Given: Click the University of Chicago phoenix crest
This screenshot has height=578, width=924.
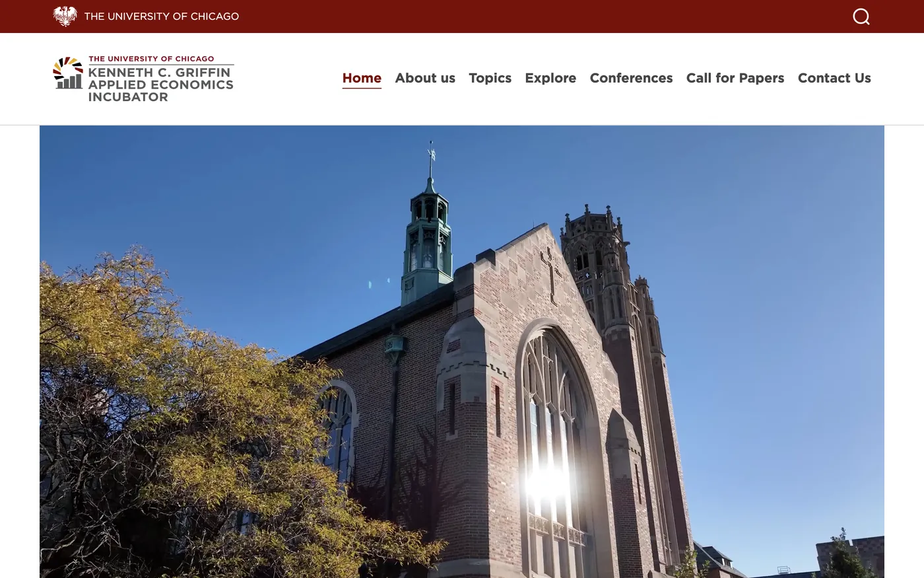Looking at the screenshot, I should click(65, 16).
